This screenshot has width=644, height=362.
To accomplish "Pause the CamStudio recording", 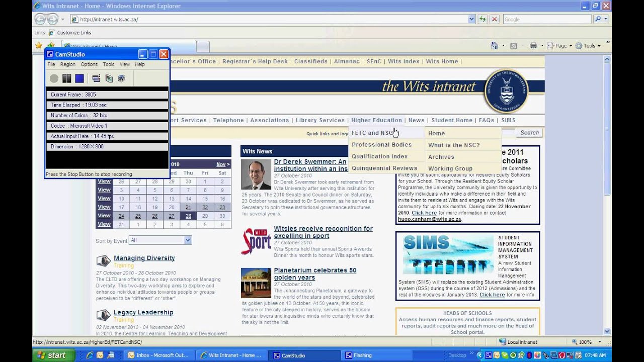I will pyautogui.click(x=67, y=78).
